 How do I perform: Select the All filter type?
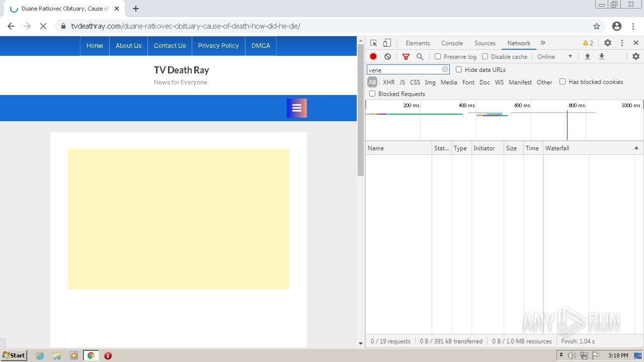(372, 82)
